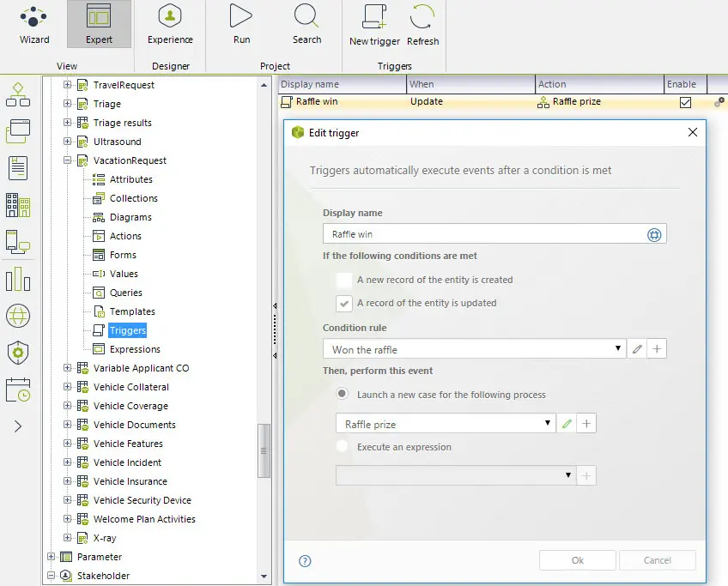This screenshot has width=728, height=586.
Task: Create a New trigger
Action: [374, 25]
